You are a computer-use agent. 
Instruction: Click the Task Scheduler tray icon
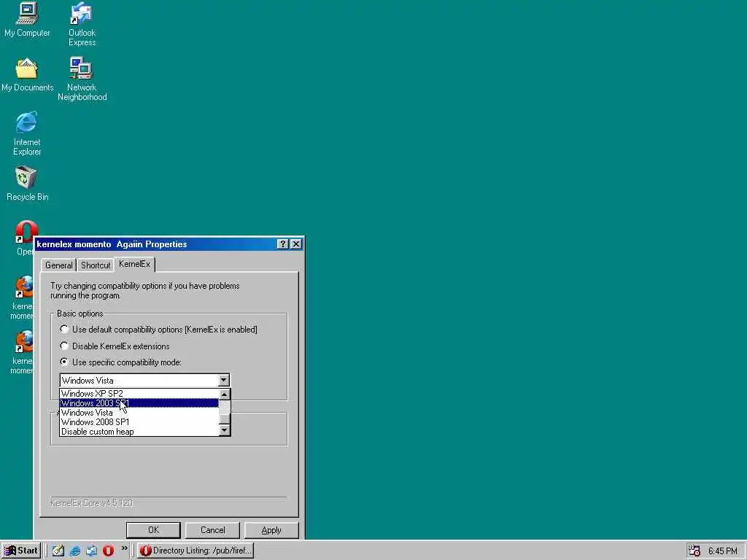click(x=694, y=551)
